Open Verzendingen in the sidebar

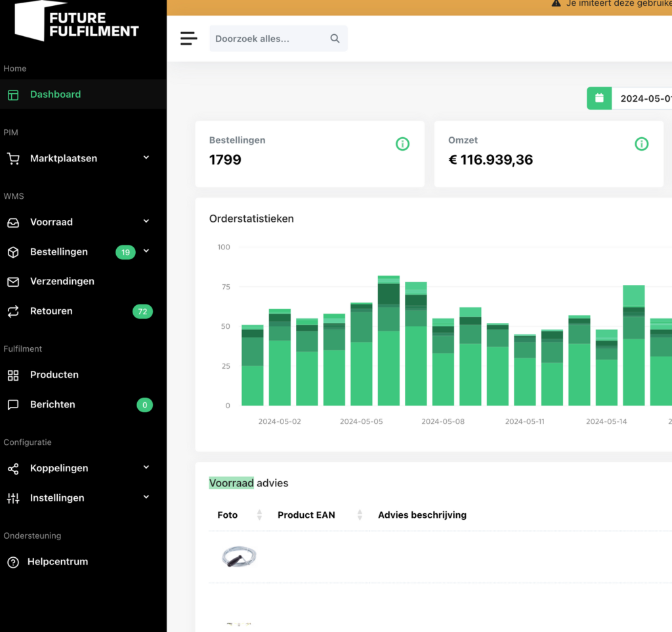click(62, 282)
